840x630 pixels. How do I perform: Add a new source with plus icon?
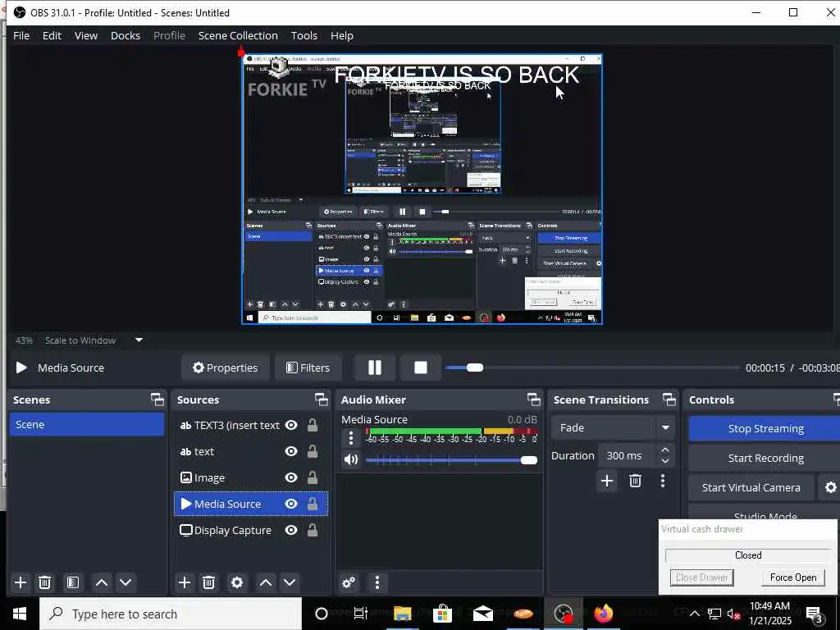[x=185, y=582]
